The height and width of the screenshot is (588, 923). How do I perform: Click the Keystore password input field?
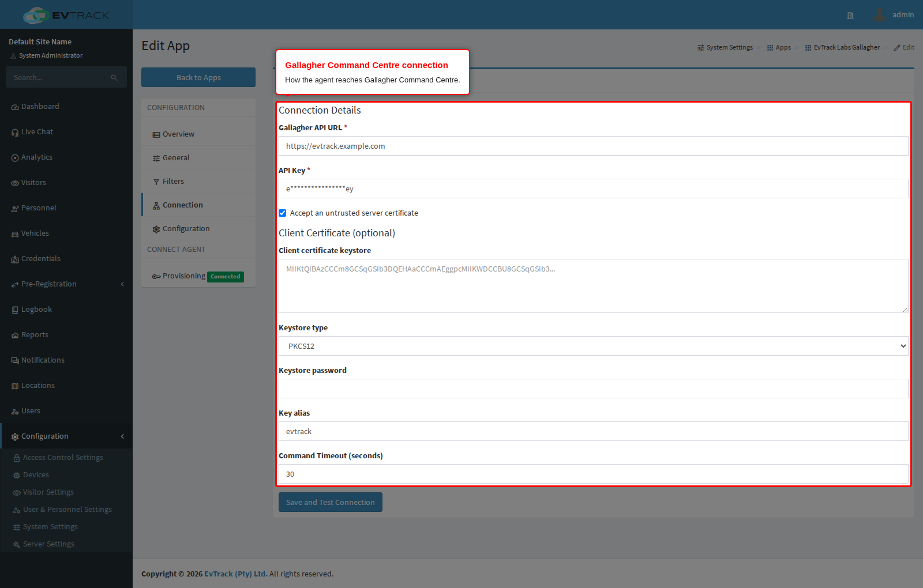pos(594,389)
